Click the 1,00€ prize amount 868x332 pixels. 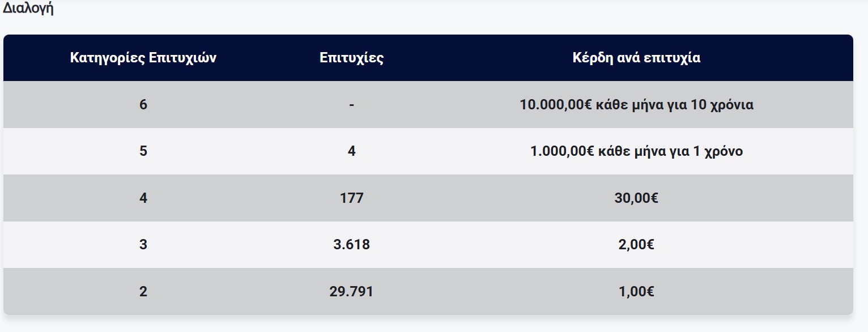tap(636, 291)
